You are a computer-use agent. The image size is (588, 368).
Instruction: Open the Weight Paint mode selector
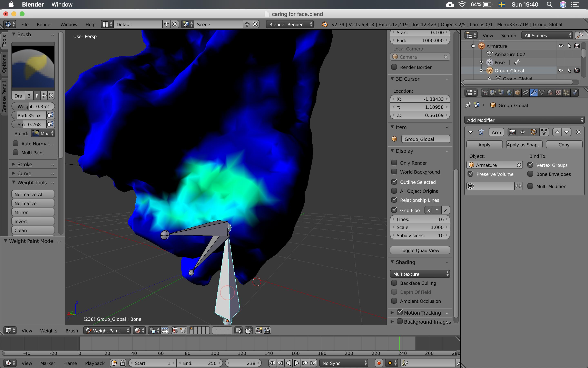pyautogui.click(x=107, y=331)
